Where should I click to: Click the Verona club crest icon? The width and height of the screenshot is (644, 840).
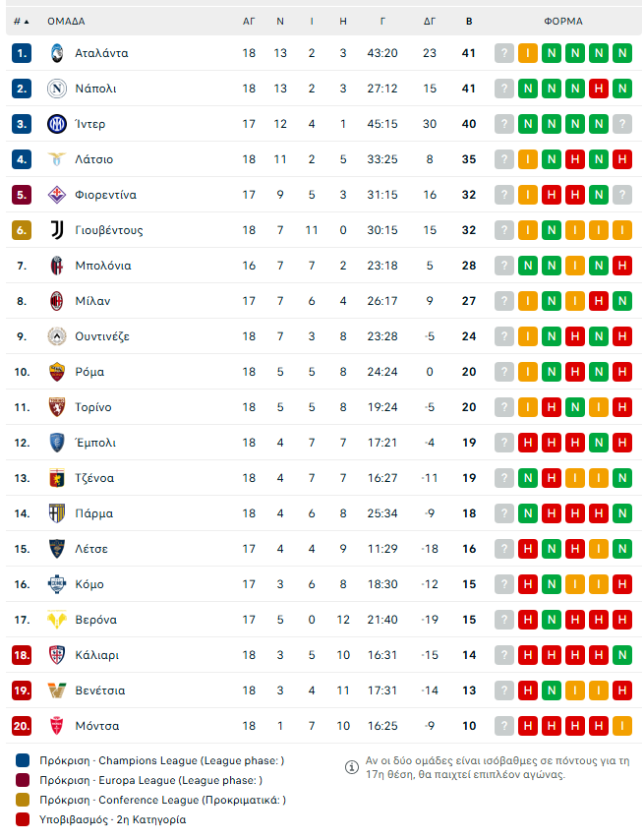(x=56, y=620)
